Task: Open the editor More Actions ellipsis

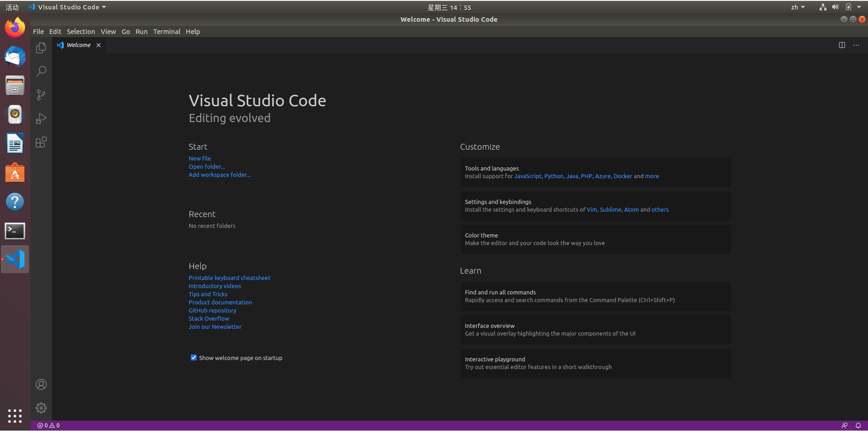Action: (856, 45)
